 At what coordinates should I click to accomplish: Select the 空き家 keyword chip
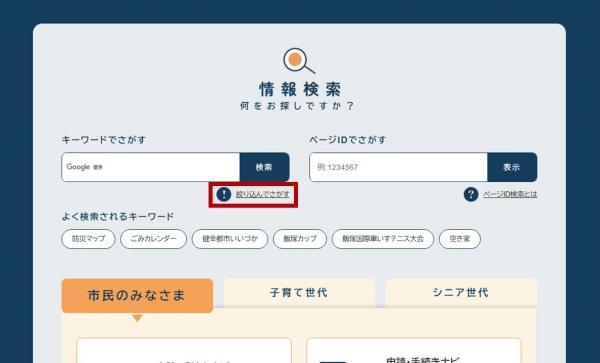tap(460, 239)
